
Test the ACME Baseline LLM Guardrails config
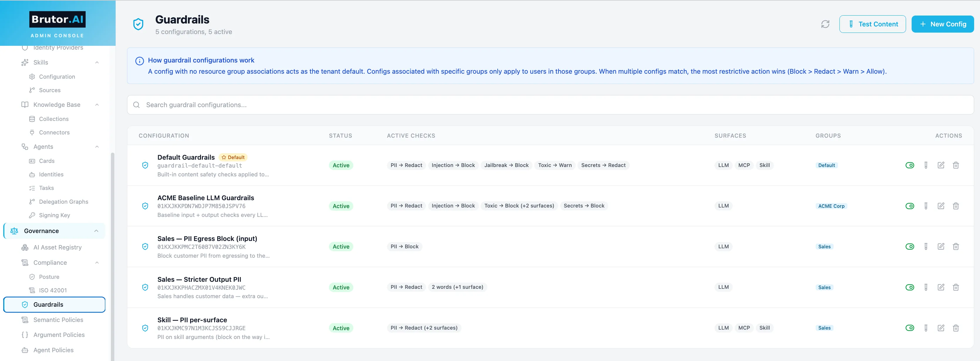pos(926,206)
